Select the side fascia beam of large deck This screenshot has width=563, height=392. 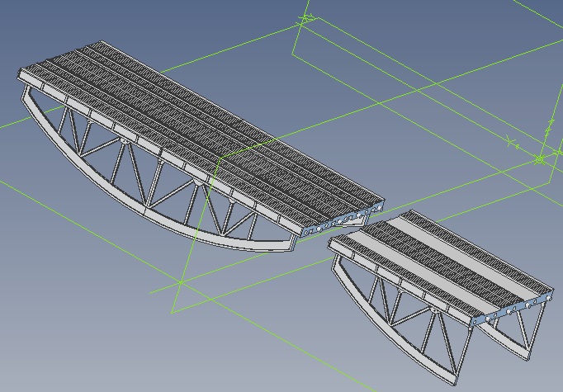pos(158,153)
